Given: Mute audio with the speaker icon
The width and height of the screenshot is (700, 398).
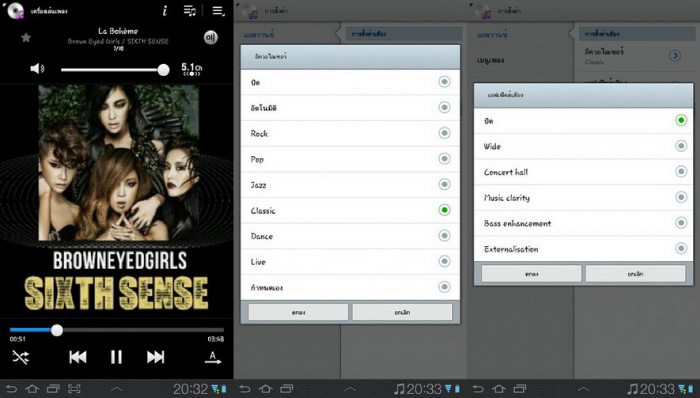Looking at the screenshot, I should click(x=37, y=69).
